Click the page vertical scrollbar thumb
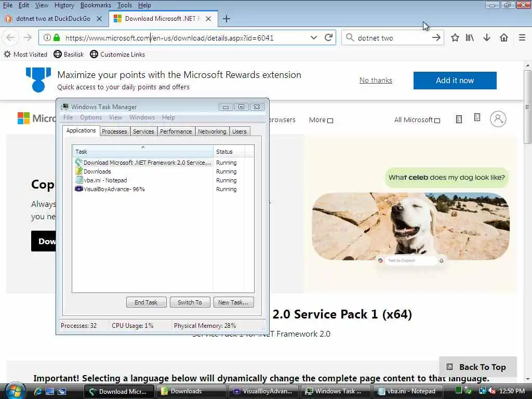 click(x=527, y=107)
